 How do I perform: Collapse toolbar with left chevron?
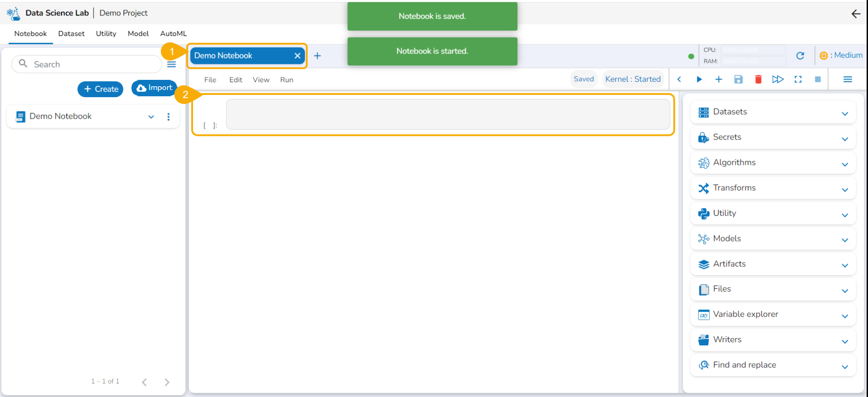coord(679,79)
